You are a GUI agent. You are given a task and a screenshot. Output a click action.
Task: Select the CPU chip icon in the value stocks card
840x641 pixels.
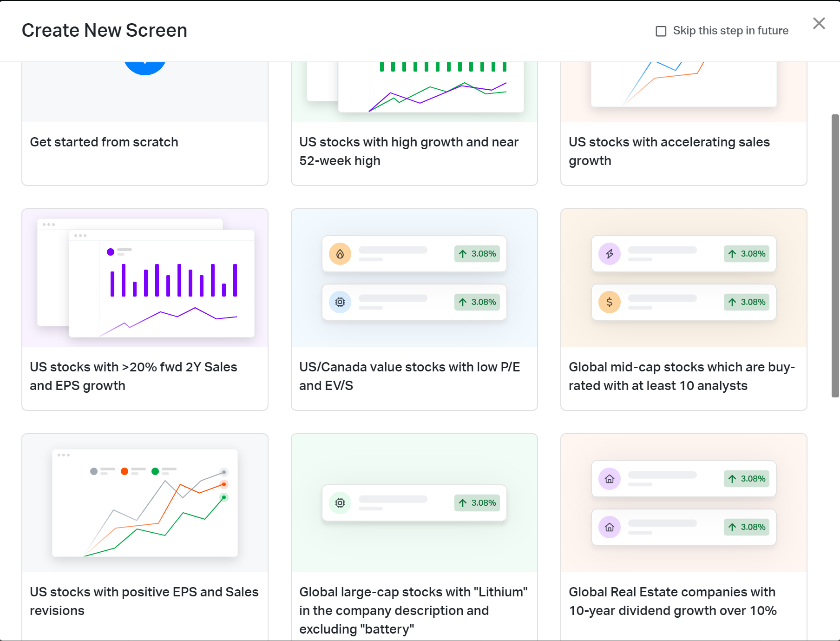341,302
